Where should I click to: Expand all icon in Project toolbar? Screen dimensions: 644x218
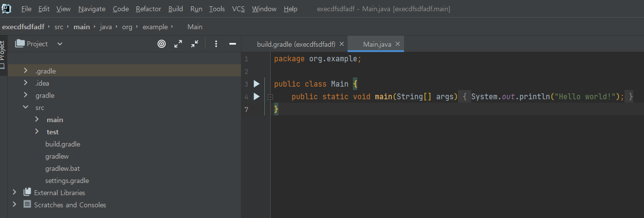[x=178, y=44]
